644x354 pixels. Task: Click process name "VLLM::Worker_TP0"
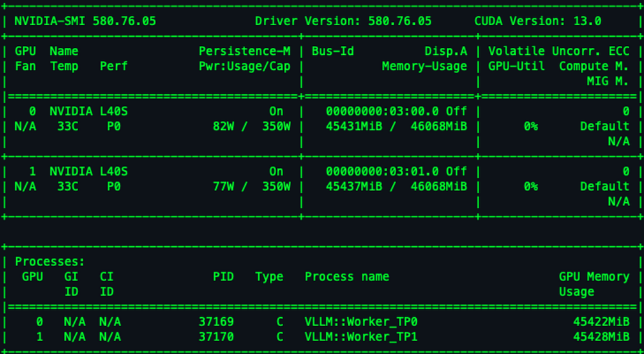tap(361, 322)
